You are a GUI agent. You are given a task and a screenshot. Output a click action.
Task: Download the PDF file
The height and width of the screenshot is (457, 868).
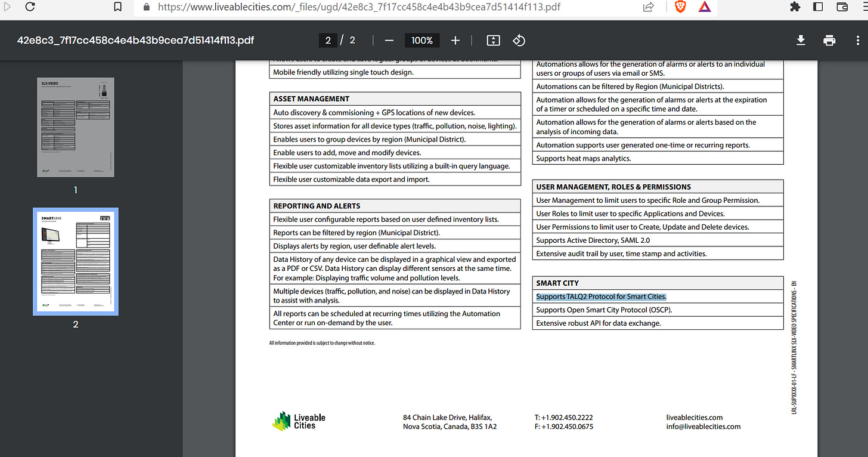point(801,40)
